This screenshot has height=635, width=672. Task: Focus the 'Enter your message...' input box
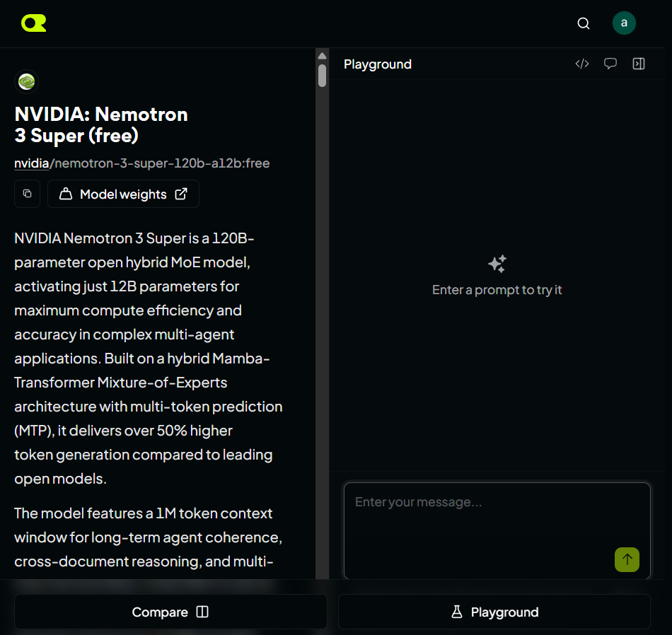(x=497, y=530)
